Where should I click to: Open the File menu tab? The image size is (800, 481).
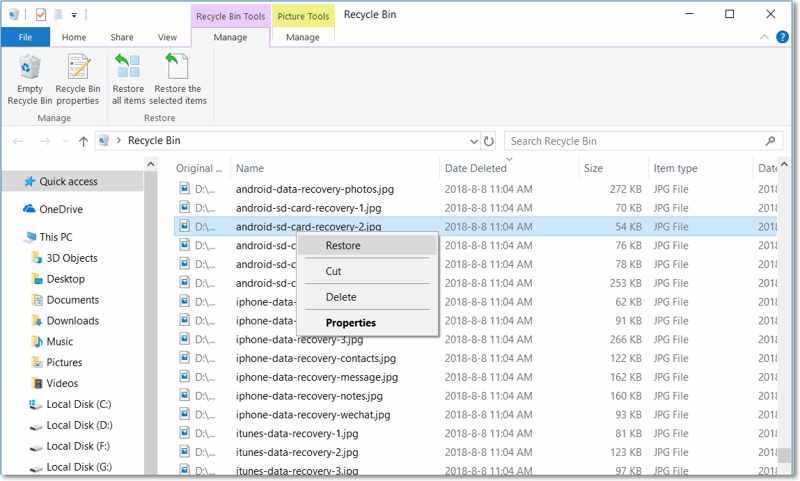click(24, 37)
